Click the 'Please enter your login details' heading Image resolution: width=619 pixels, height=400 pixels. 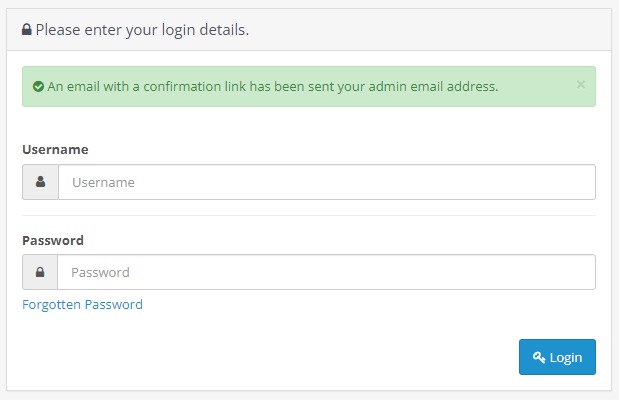click(x=142, y=30)
